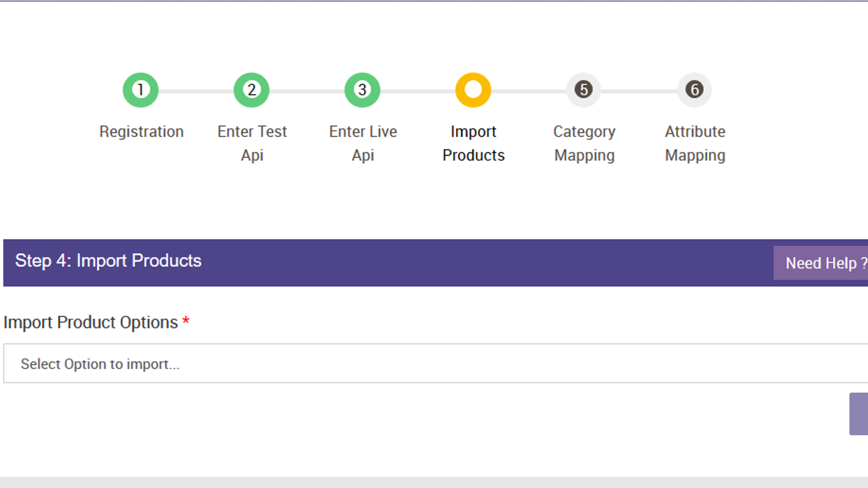Click the Need Help button

tap(825, 262)
